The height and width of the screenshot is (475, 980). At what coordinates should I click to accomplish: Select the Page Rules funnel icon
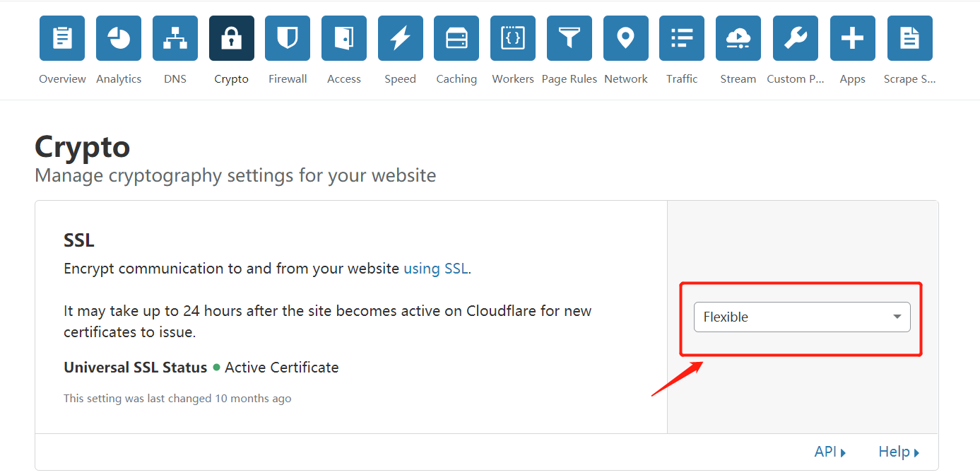(569, 38)
